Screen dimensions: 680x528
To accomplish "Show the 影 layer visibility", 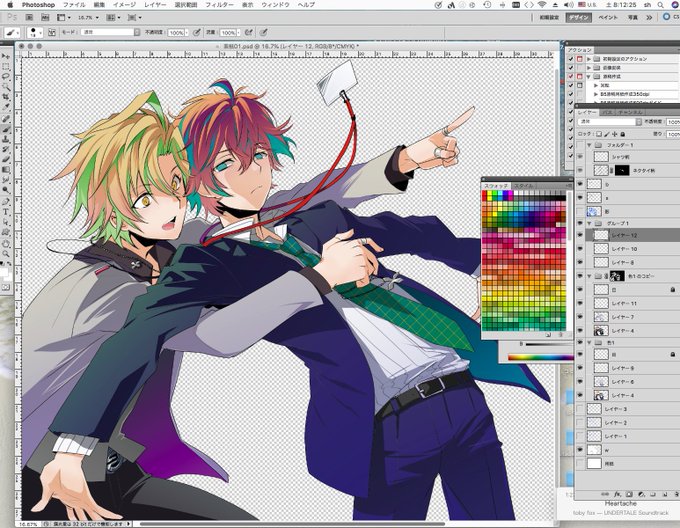I will tap(580, 211).
